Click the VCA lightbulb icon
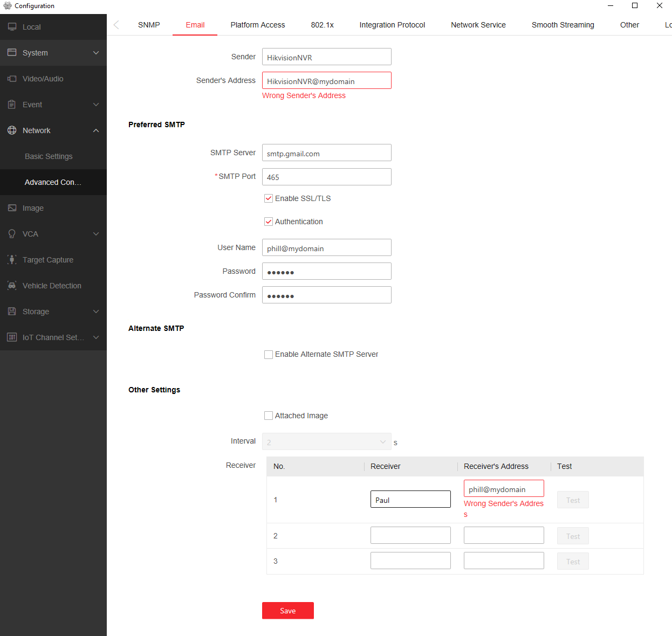672x636 pixels. click(x=12, y=234)
